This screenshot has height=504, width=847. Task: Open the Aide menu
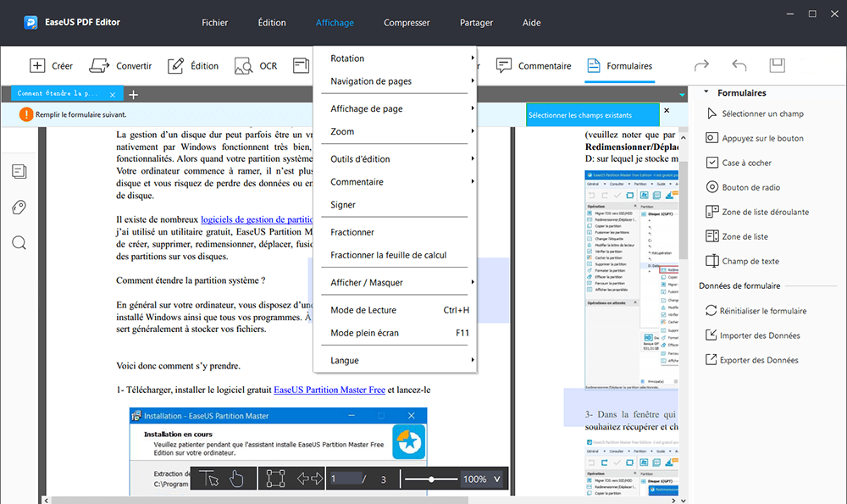pyautogui.click(x=532, y=23)
